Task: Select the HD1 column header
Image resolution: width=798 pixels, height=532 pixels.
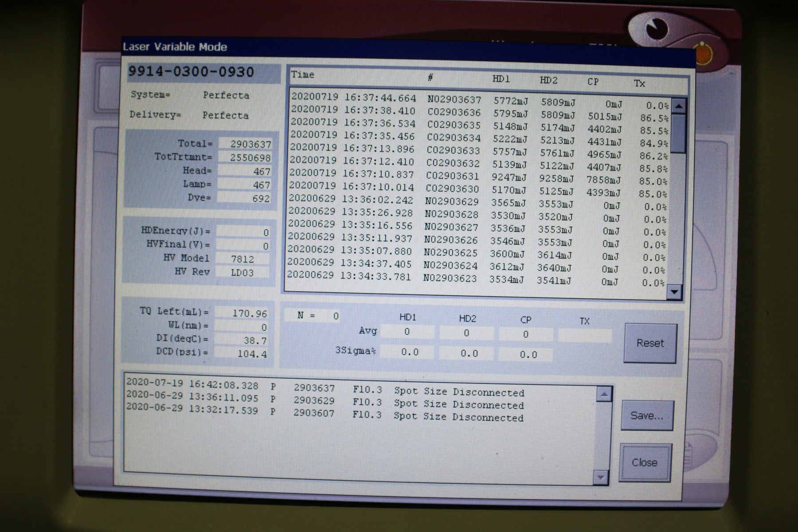Action: click(501, 79)
